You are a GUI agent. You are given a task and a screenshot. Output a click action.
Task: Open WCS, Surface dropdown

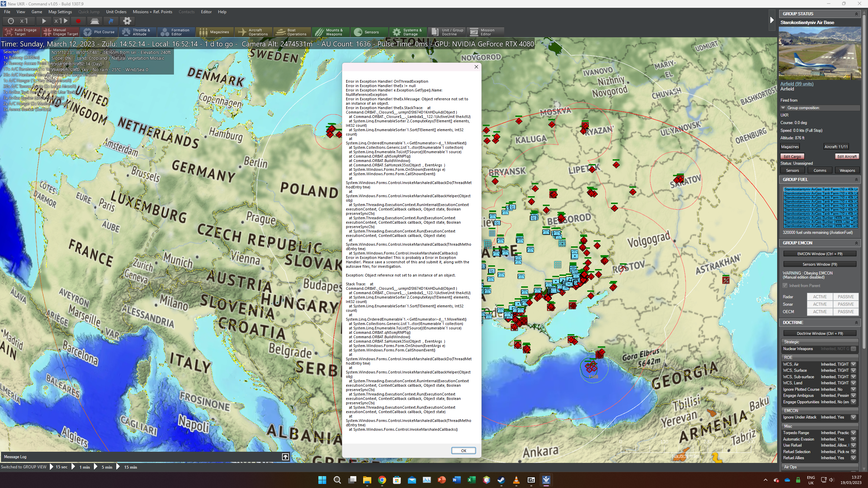(853, 370)
